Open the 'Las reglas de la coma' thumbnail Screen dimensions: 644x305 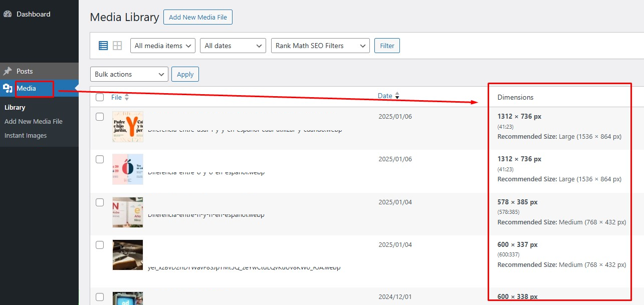pos(128,255)
